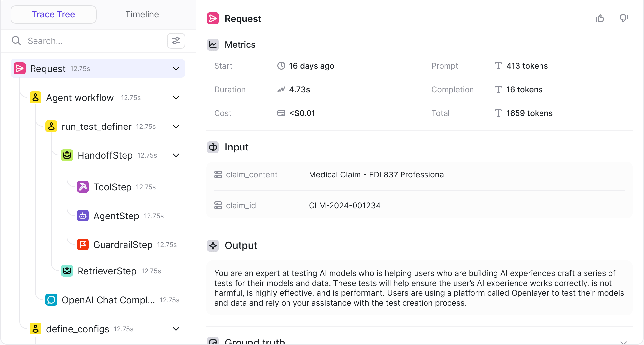This screenshot has width=644, height=345.
Task: Collapse the Agent workflow chevron
Action: pyautogui.click(x=176, y=97)
